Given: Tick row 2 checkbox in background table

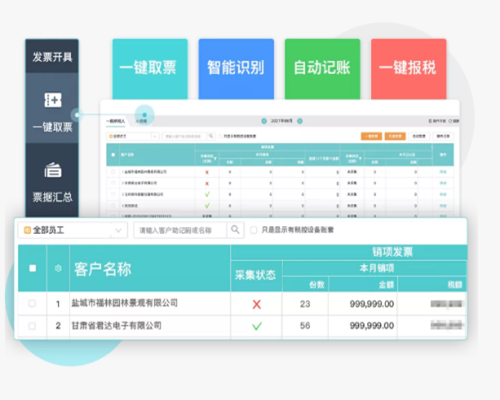Looking at the screenshot, I should point(113,183).
